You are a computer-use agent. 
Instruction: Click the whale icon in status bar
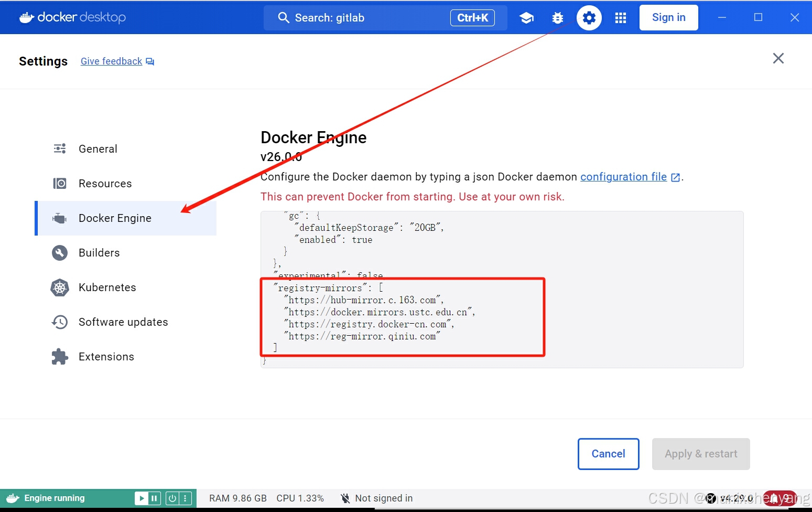[x=13, y=498]
